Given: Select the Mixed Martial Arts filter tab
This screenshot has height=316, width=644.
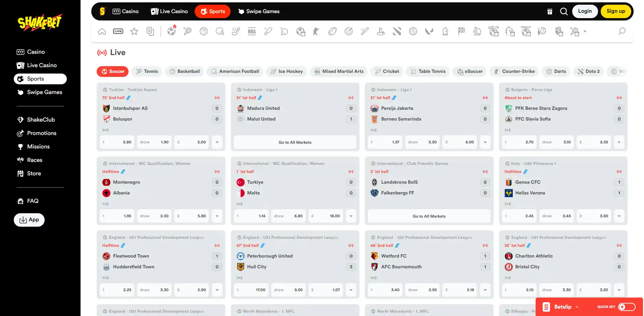Looking at the screenshot, I should pos(339,71).
